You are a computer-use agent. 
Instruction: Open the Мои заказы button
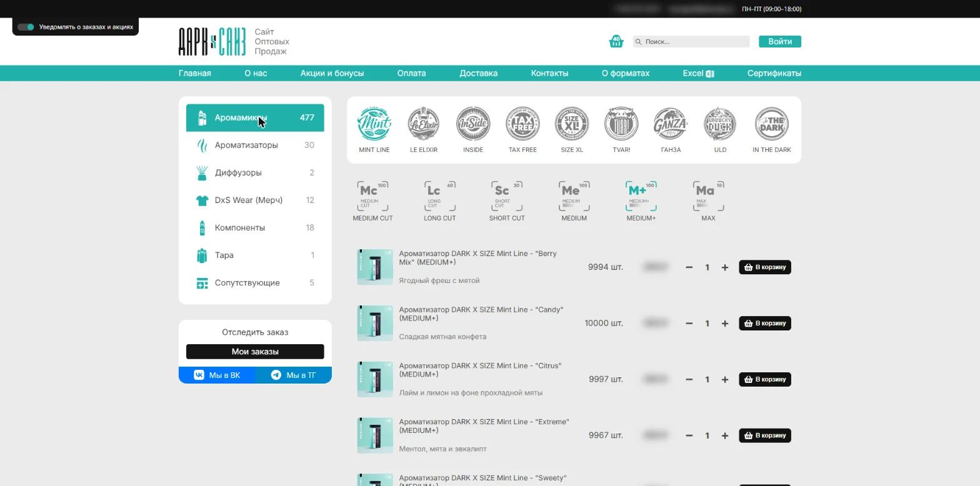(x=255, y=352)
